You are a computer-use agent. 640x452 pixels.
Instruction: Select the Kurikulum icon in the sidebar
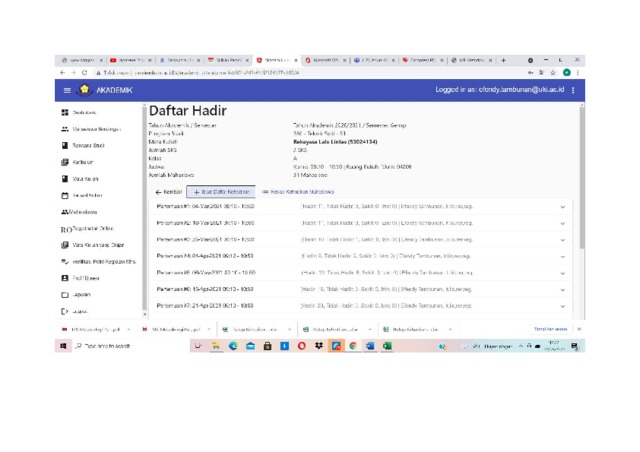[x=65, y=162]
